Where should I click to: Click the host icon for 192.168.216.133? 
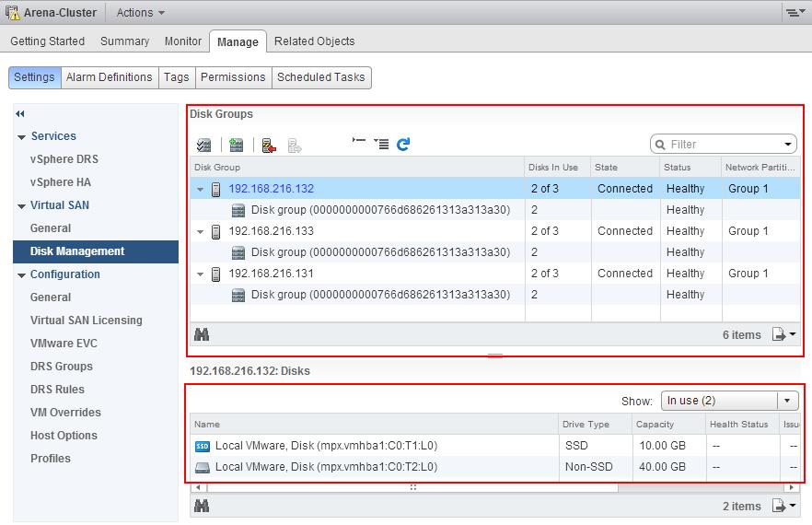coord(216,232)
